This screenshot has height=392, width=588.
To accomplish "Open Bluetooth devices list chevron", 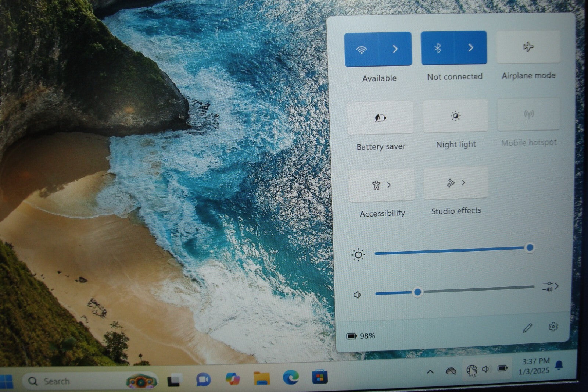I will [x=471, y=48].
